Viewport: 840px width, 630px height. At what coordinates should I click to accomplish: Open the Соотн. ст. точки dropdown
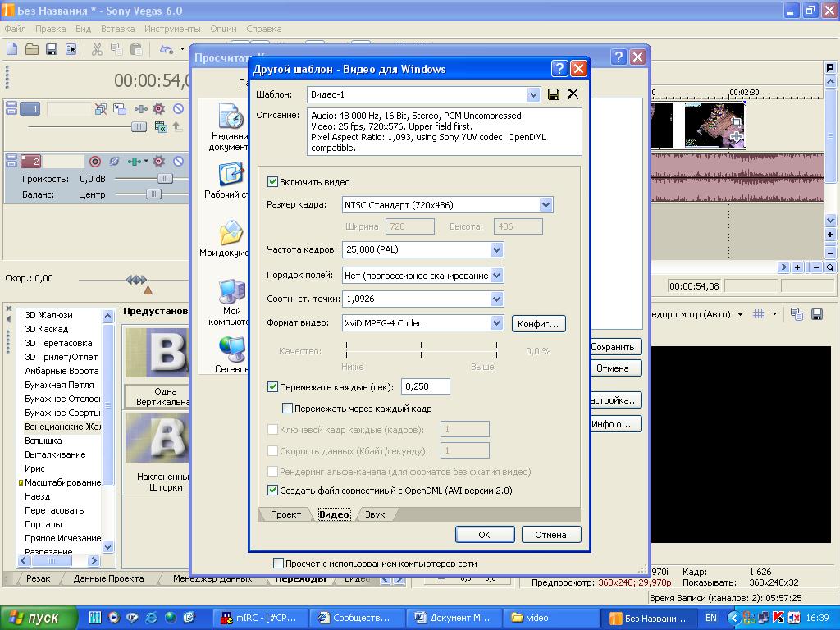coord(496,299)
